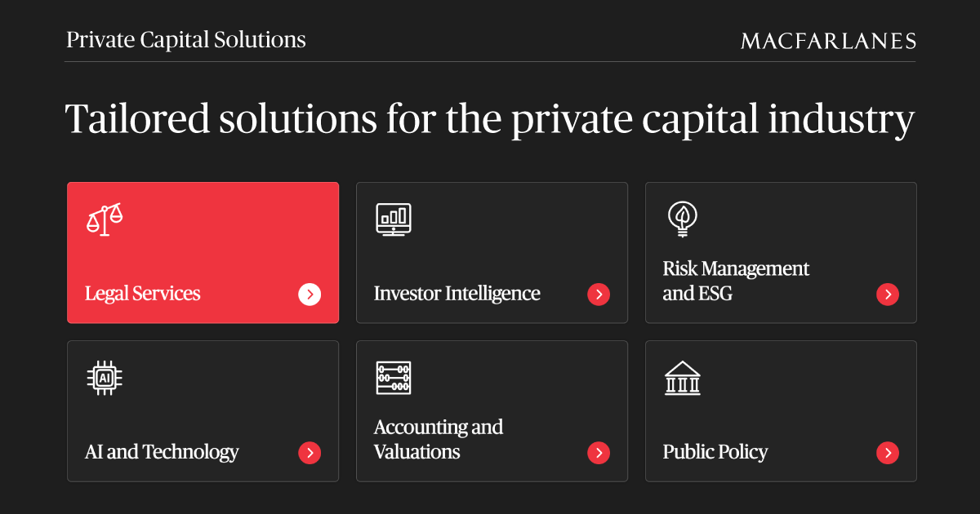
Task: Click the red circular arrow on Legal Services
Action: click(x=310, y=295)
